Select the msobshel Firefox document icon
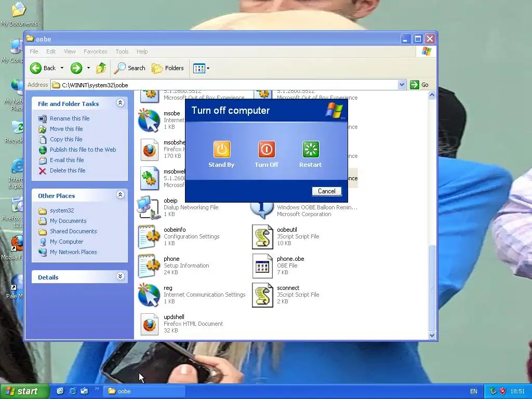The image size is (532, 399). point(149,150)
